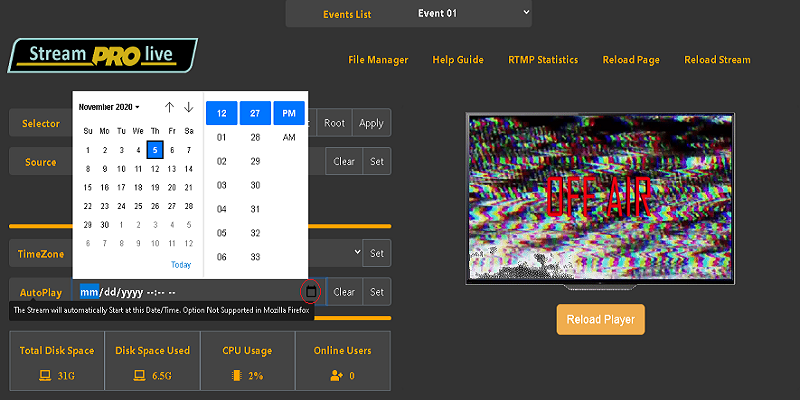Click the down arrow for next month

click(x=188, y=107)
